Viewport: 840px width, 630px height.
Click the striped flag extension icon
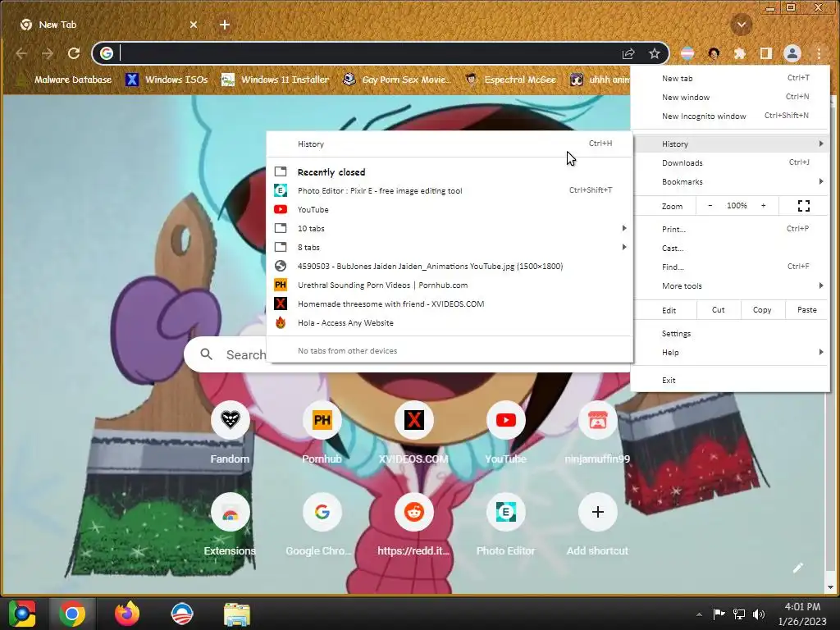pyautogui.click(x=687, y=53)
